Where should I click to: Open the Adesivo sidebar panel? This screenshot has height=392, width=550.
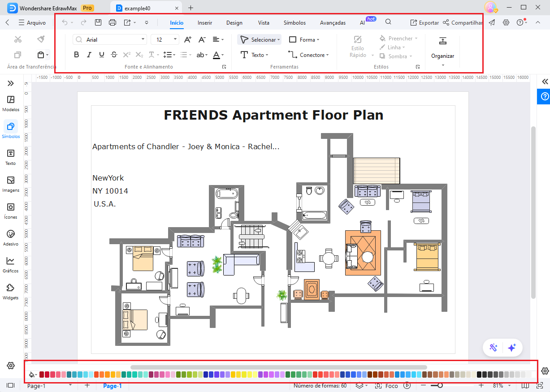(11, 237)
